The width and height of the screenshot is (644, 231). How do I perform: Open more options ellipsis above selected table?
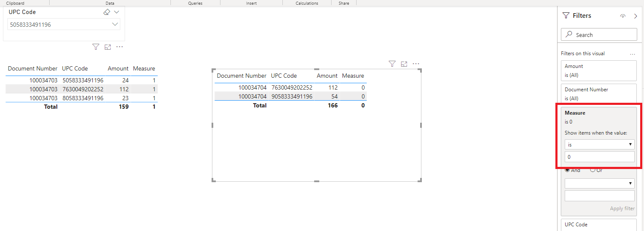[x=416, y=64]
